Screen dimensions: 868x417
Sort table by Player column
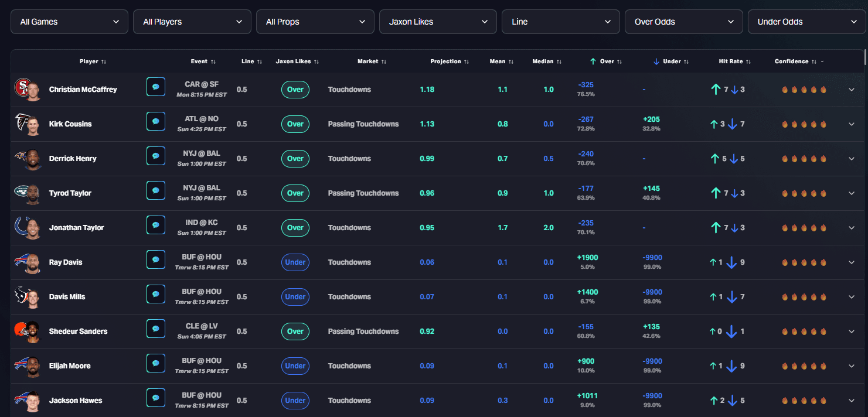click(x=93, y=61)
